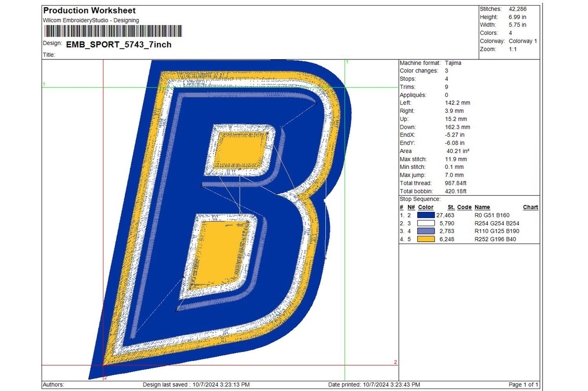Click the 'Title:' label
The height and width of the screenshot is (391, 588).
49,55
